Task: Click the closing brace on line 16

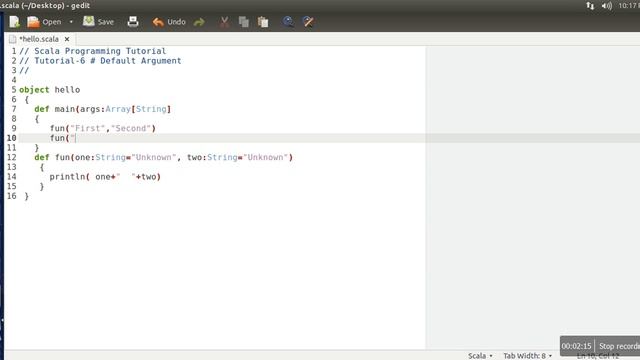Action: pos(27,196)
